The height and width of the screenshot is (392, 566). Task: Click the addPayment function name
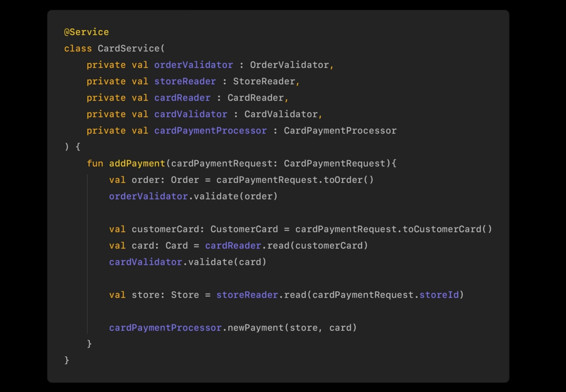point(137,163)
